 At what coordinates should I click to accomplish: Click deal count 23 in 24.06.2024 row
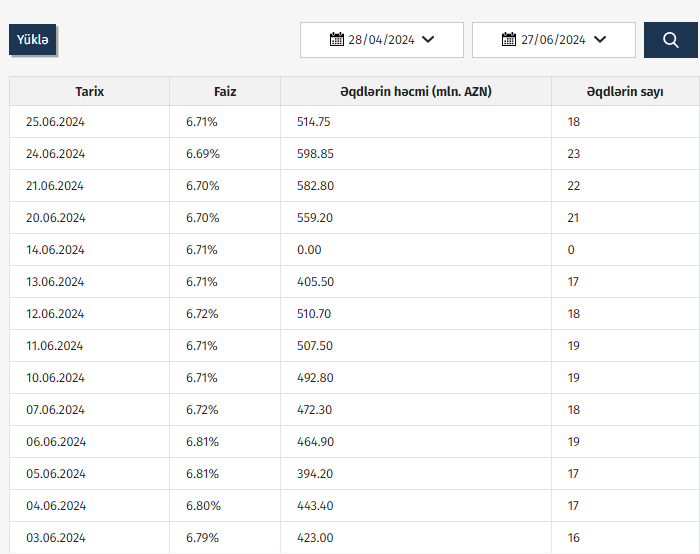(574, 154)
